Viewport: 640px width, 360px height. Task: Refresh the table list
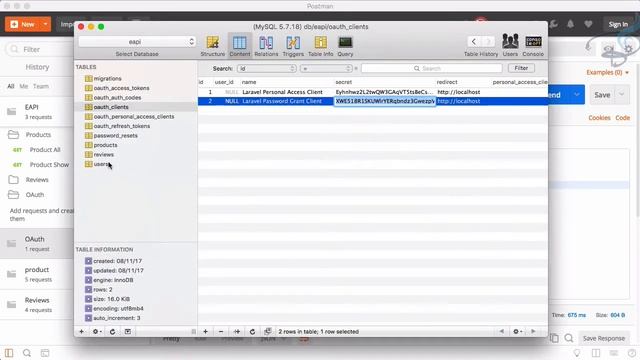(112, 331)
